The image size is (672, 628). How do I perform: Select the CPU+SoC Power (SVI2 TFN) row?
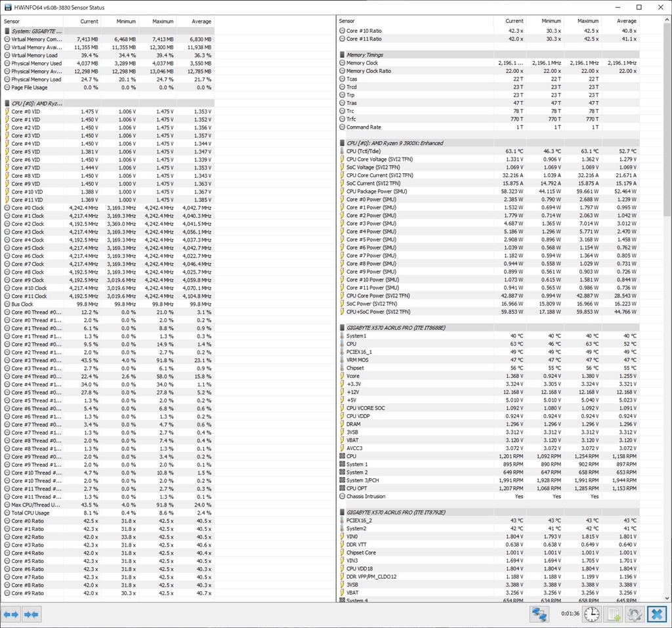[488, 312]
